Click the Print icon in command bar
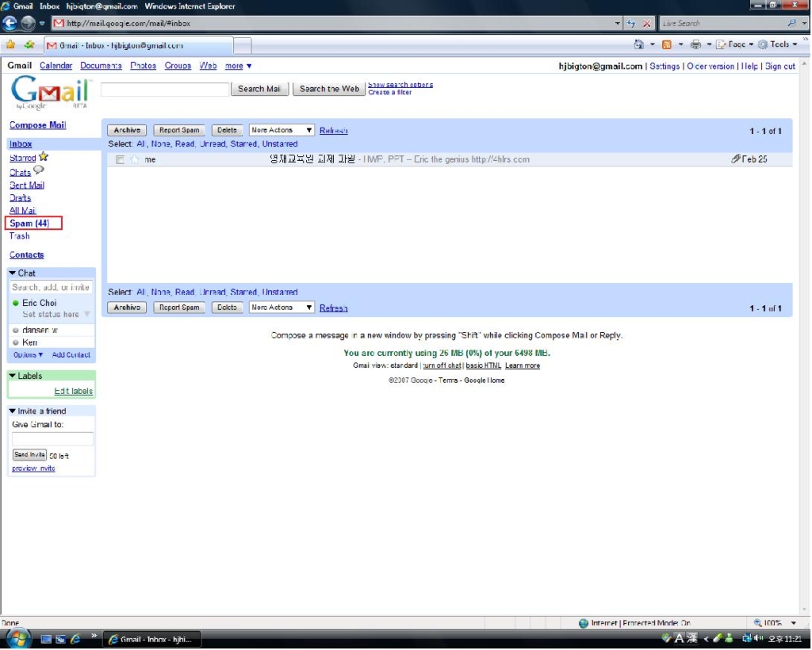This screenshot has height=650, width=812. pyautogui.click(x=695, y=44)
